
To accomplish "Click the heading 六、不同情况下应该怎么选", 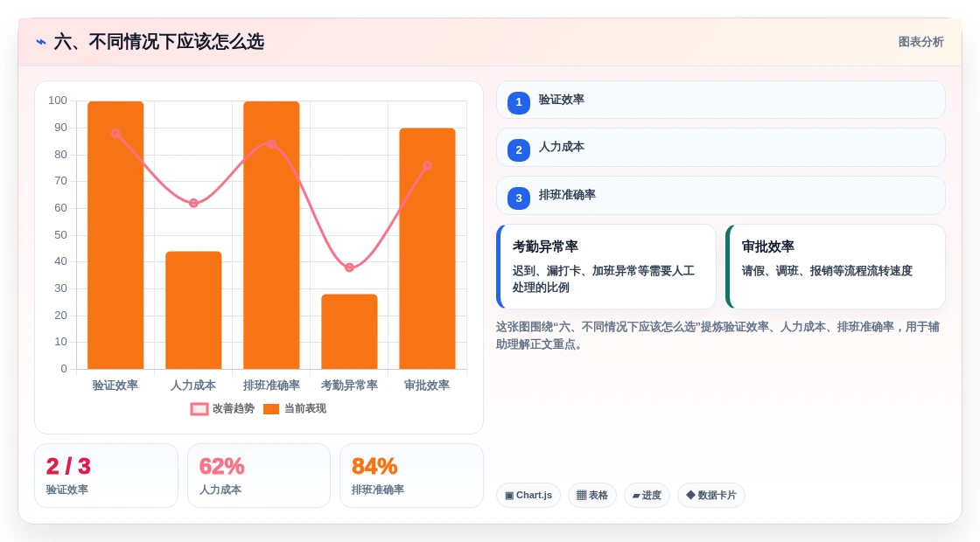I will tap(158, 42).
